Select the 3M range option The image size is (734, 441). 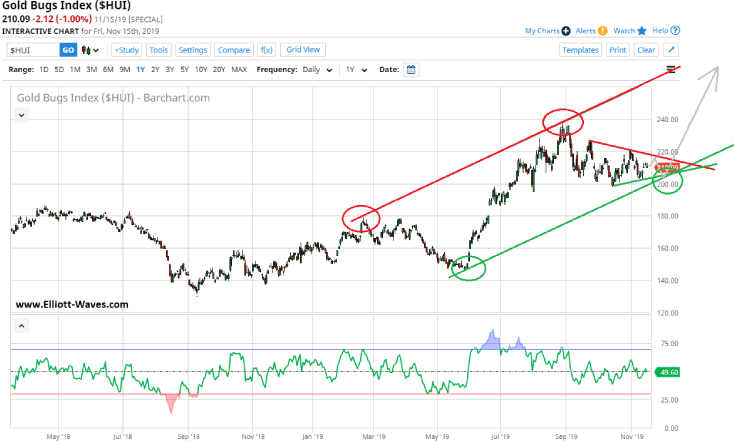point(91,69)
